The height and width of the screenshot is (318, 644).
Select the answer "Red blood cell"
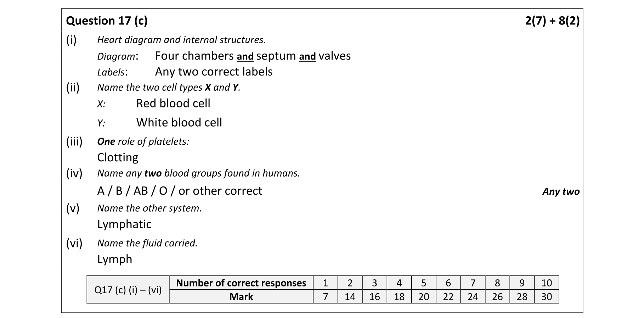point(173,103)
